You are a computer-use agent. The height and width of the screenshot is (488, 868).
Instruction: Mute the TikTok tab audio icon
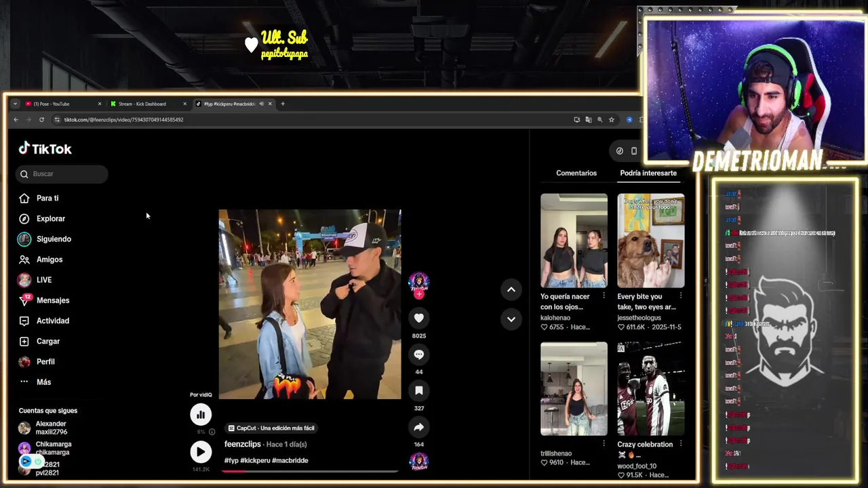(261, 104)
